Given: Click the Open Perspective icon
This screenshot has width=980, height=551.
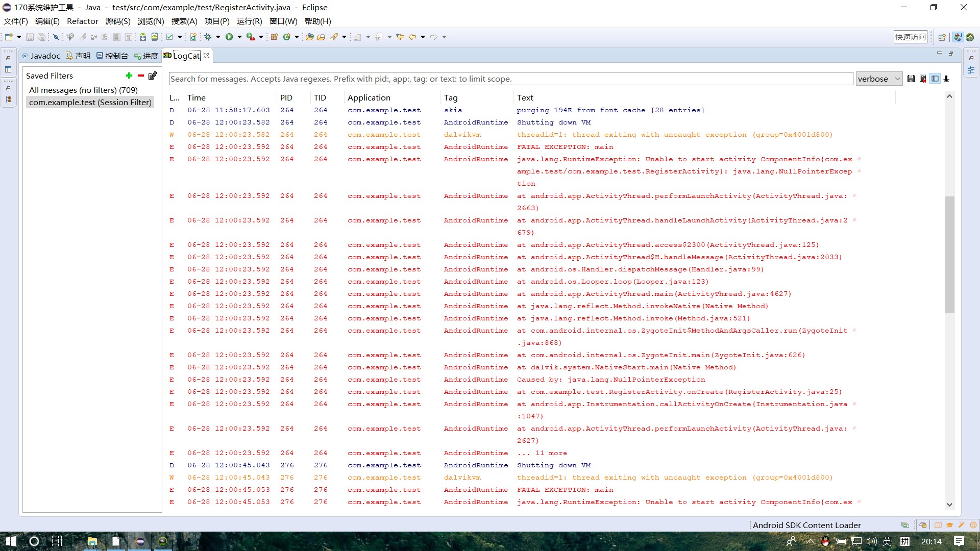Looking at the screenshot, I should pos(942,37).
